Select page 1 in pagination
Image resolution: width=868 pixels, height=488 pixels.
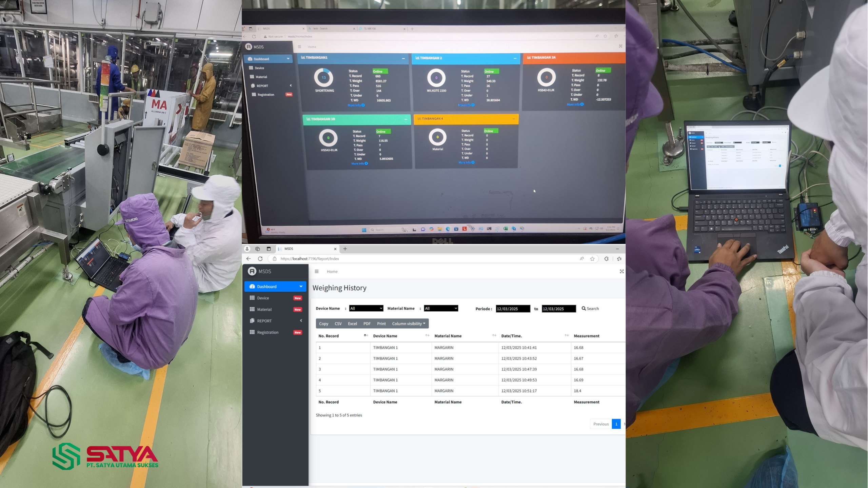click(616, 424)
